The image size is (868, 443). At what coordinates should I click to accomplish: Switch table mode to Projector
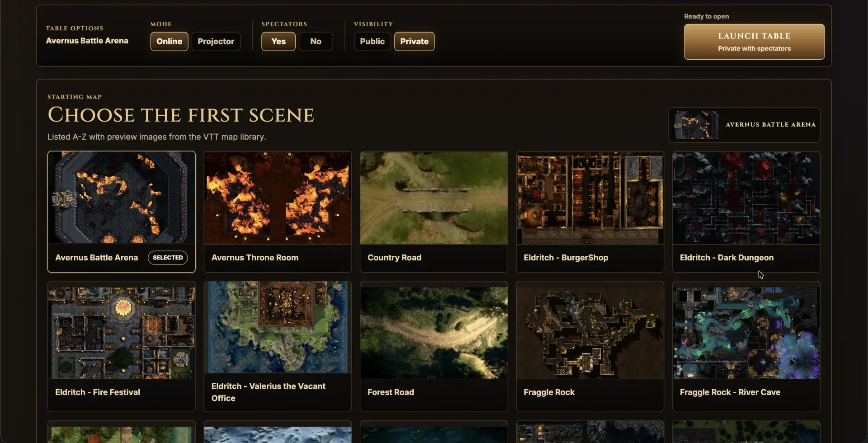pyautogui.click(x=216, y=42)
